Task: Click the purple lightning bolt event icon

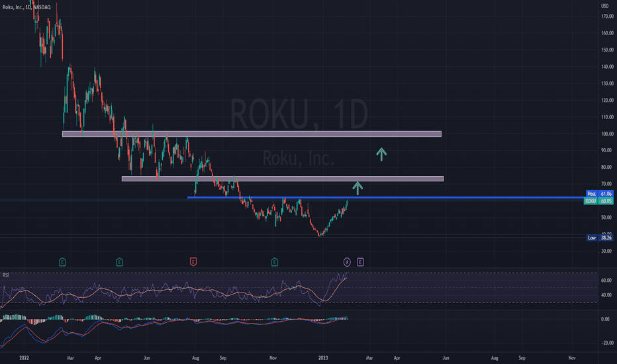Action: tap(347, 262)
